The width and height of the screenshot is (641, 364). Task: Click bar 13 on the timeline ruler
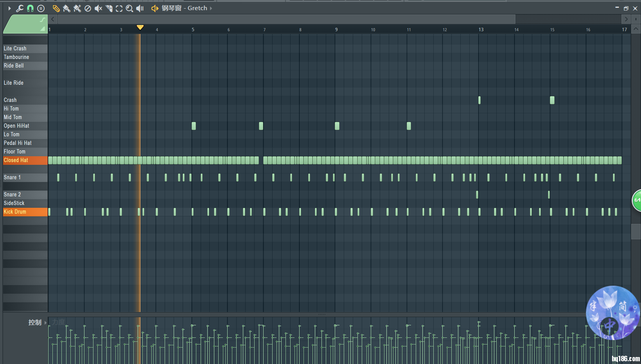pyautogui.click(x=481, y=30)
